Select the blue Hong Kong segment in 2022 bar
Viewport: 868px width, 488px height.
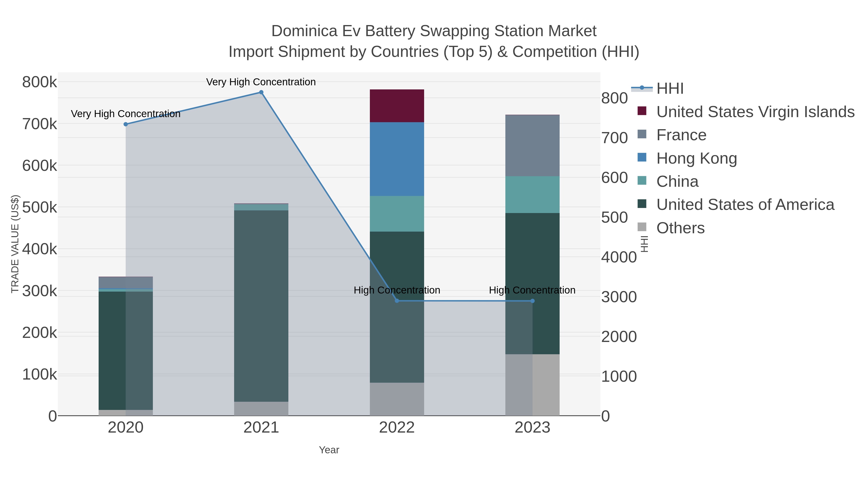tap(397, 159)
